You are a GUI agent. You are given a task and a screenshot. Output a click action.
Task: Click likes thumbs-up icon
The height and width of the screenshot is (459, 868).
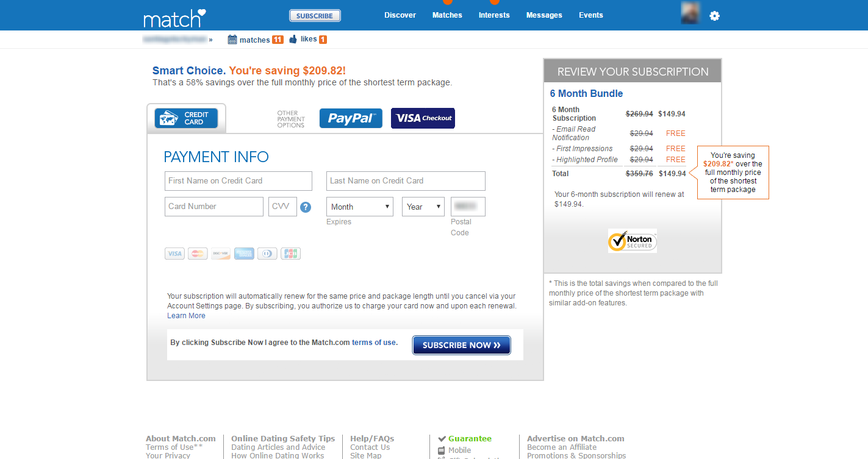(x=293, y=39)
